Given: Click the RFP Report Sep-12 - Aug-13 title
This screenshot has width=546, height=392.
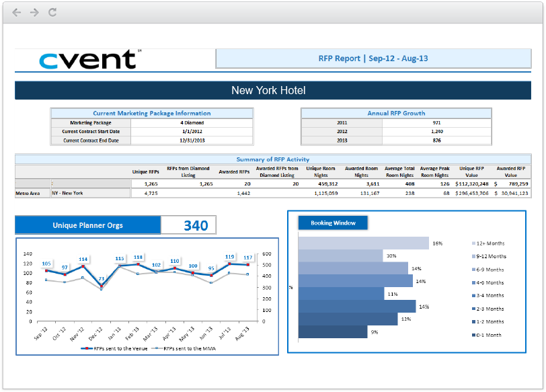Looking at the screenshot, I should [373, 58].
